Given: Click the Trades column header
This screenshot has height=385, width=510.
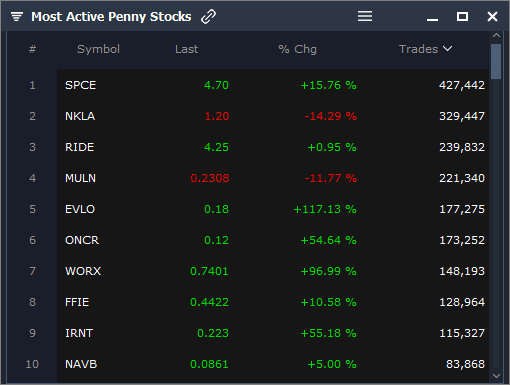Looking at the screenshot, I should point(418,49).
